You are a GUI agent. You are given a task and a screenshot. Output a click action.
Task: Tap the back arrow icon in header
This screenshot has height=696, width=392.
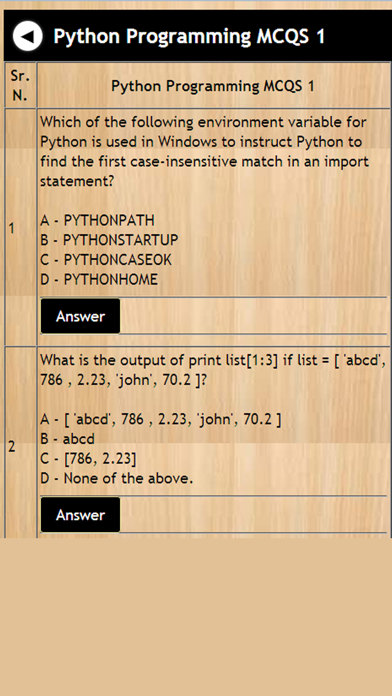pos(28,36)
